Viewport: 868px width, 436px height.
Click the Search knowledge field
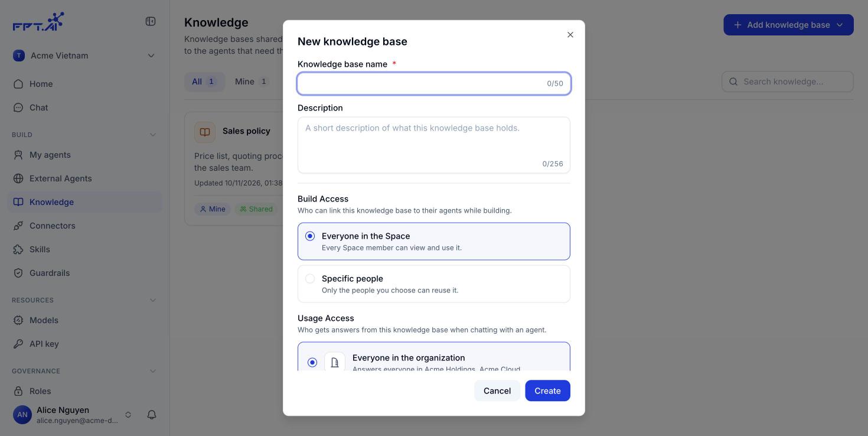tap(788, 82)
